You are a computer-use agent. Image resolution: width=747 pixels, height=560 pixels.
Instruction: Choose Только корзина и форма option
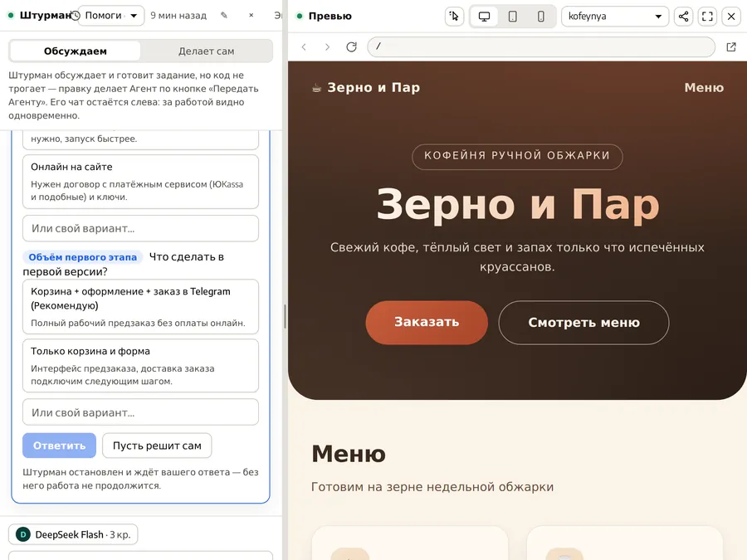pyautogui.click(x=140, y=366)
